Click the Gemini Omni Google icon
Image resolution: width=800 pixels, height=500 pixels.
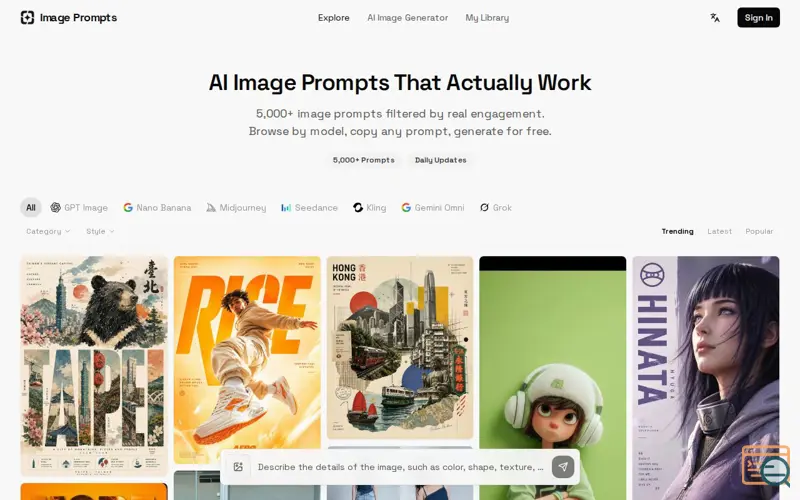coord(406,208)
